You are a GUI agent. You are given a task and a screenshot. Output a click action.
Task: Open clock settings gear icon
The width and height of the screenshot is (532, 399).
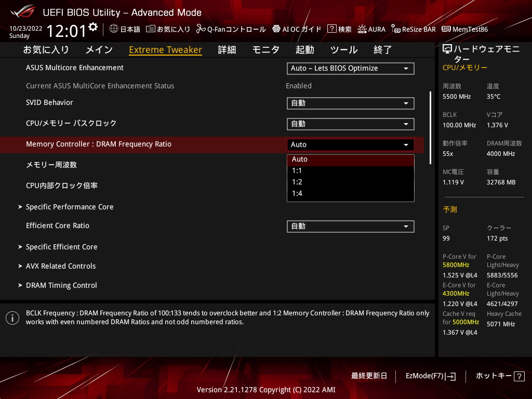[93, 27]
